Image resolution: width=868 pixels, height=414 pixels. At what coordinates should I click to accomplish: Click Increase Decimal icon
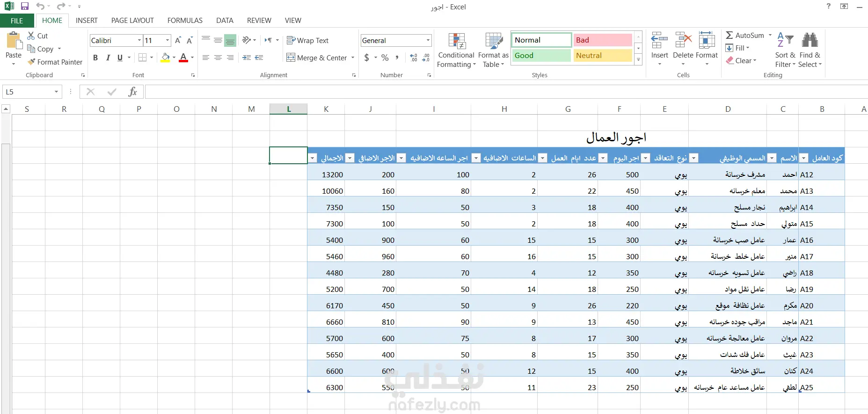click(414, 58)
